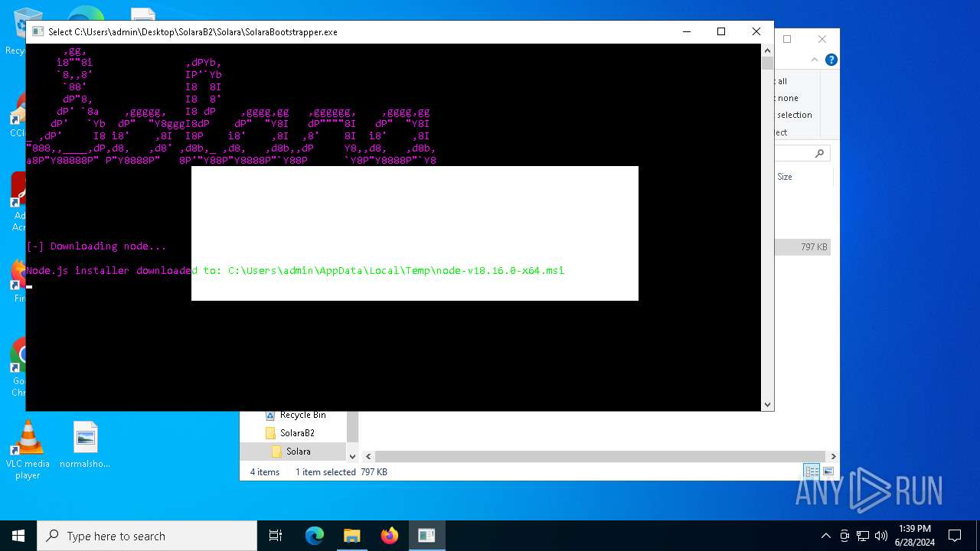
Task: Launch Firefox from the taskbar
Action: 389,536
